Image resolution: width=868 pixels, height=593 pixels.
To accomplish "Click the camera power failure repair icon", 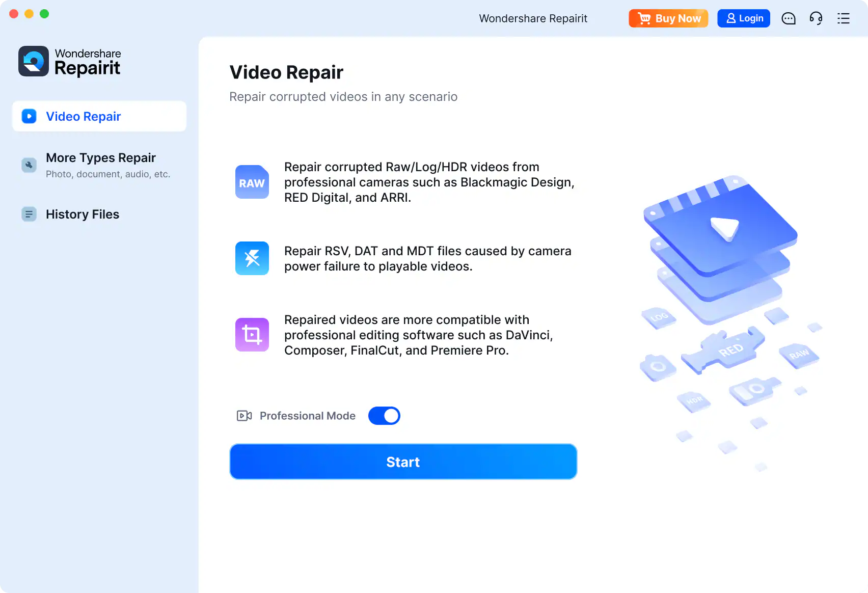I will pos(252,258).
